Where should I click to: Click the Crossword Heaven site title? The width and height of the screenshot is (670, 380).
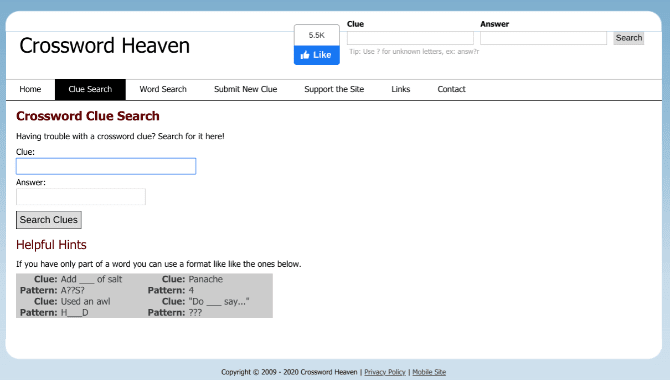click(x=105, y=46)
